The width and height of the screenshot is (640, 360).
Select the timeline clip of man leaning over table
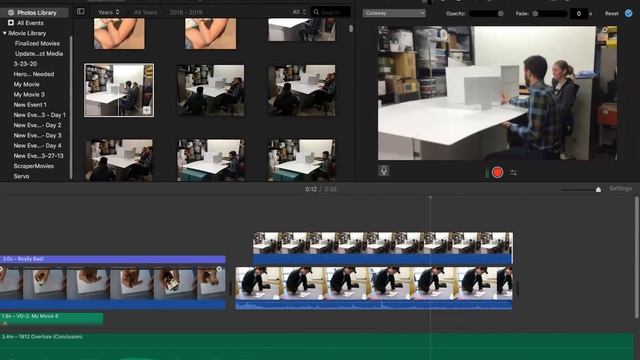[x=374, y=288]
